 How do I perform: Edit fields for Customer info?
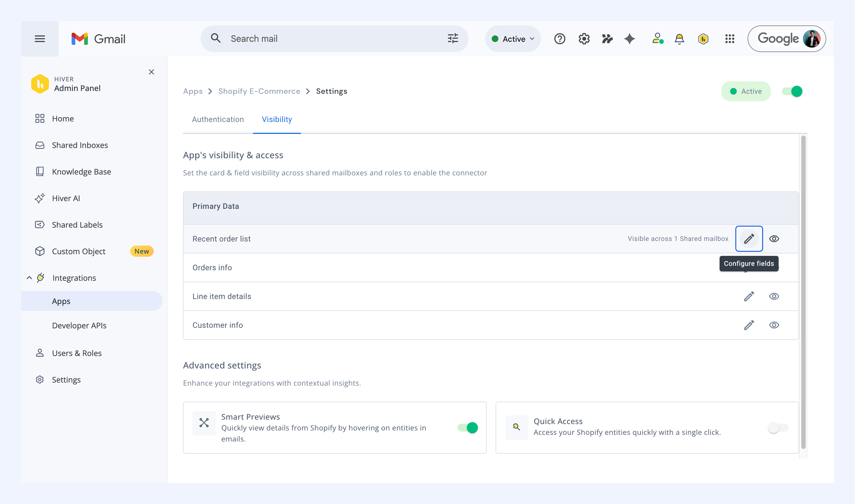pos(749,325)
